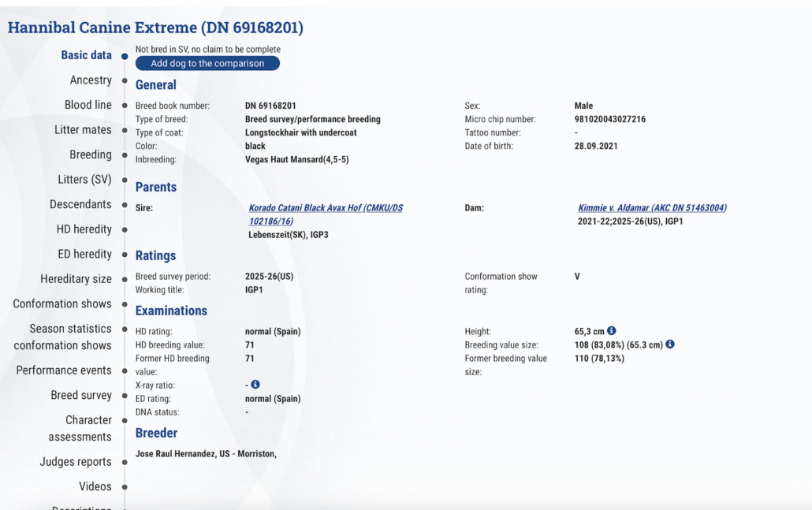Click info icon next to X-ray ratio
812x510 pixels.
255,385
